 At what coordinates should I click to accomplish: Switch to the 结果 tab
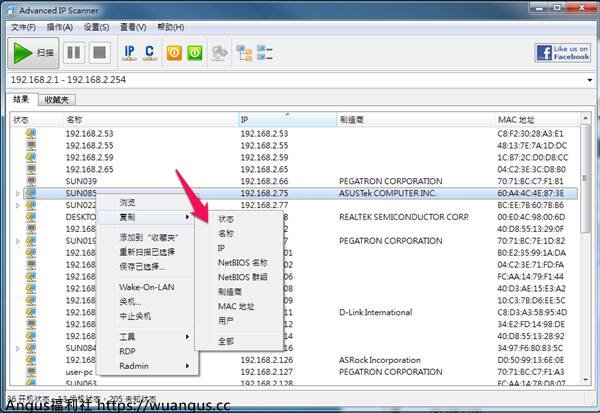[21, 100]
